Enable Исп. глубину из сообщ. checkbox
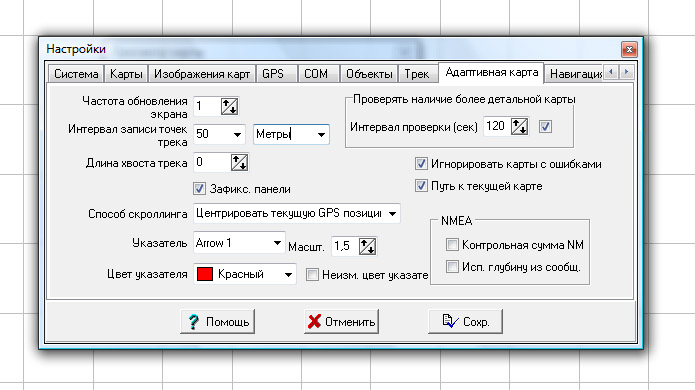This screenshot has height=390, width=695. pyautogui.click(x=452, y=266)
